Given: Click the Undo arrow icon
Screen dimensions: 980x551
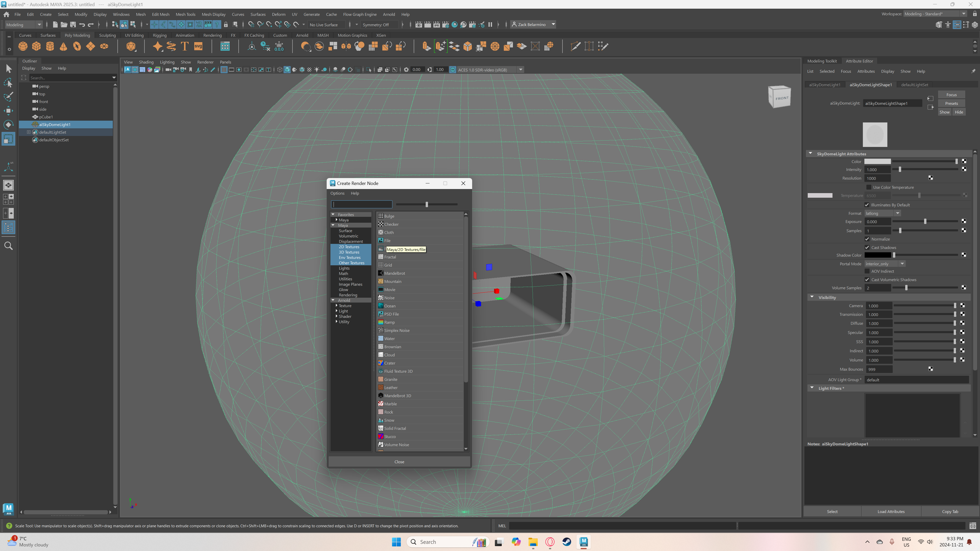Looking at the screenshot, I should 82,25.
